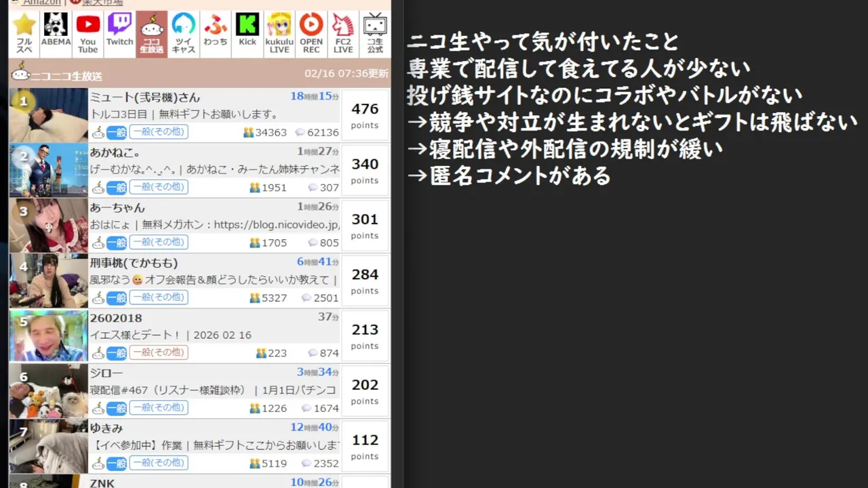Click the 340 points box
This screenshot has height=488, width=868.
[x=365, y=170]
